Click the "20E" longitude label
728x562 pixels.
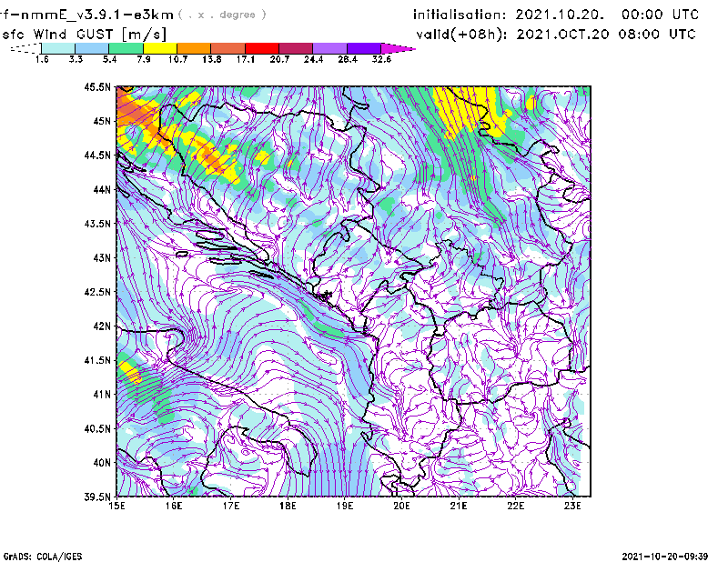pyautogui.click(x=401, y=506)
